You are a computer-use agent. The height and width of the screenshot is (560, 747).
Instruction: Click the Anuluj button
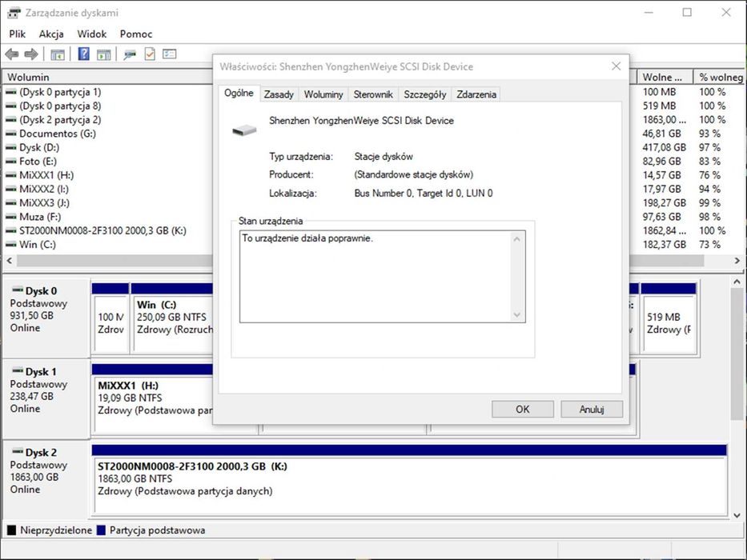[592, 409]
